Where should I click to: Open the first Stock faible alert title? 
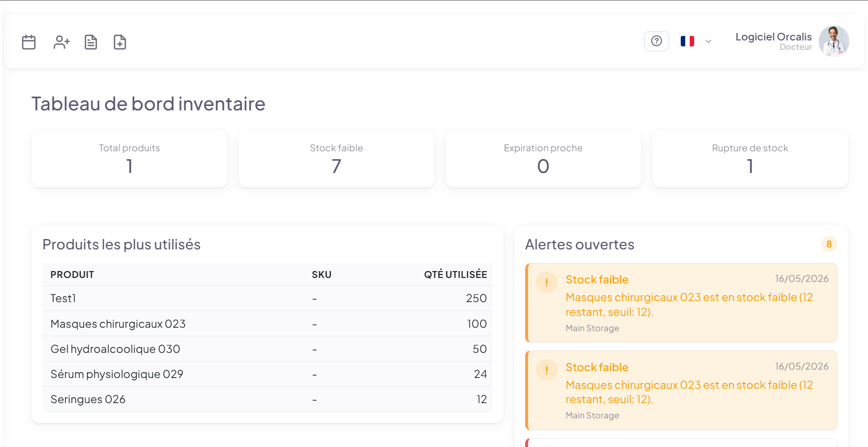click(x=597, y=279)
